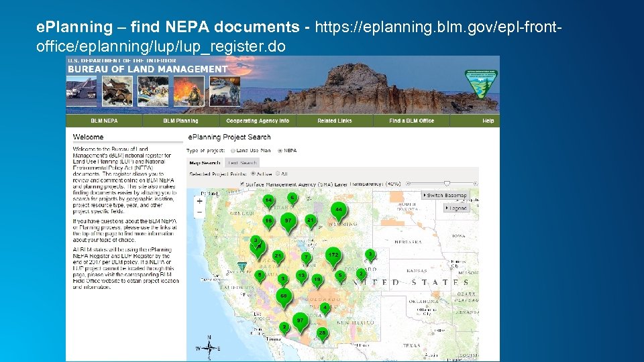This screenshot has height=362, width=644.
Task: Open the 6 project cluster marker
Action: coord(292,200)
